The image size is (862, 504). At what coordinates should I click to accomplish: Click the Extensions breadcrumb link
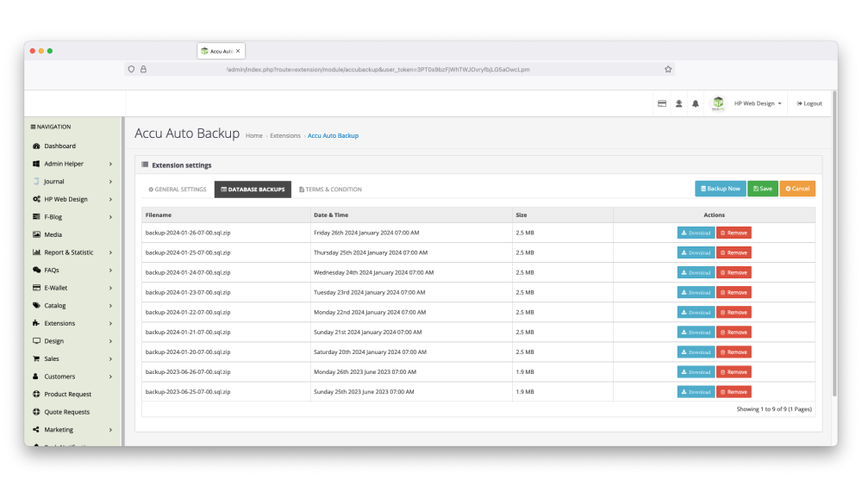pyautogui.click(x=285, y=136)
